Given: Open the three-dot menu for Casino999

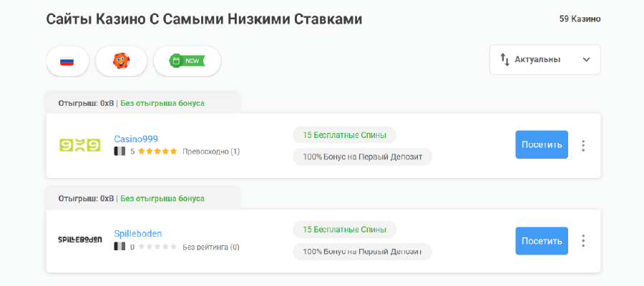Looking at the screenshot, I should tap(583, 145).
